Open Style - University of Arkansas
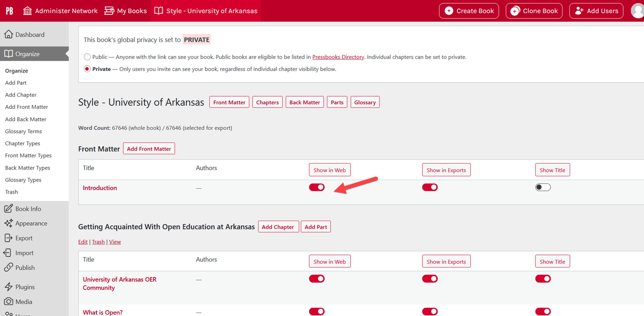This screenshot has height=316, width=644. (205, 10)
